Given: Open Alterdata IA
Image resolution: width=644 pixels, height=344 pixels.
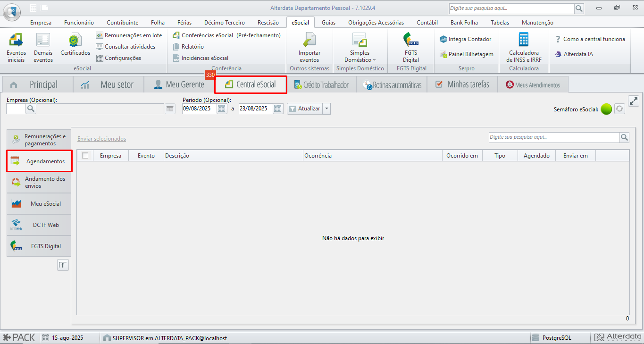Looking at the screenshot, I should tap(574, 54).
